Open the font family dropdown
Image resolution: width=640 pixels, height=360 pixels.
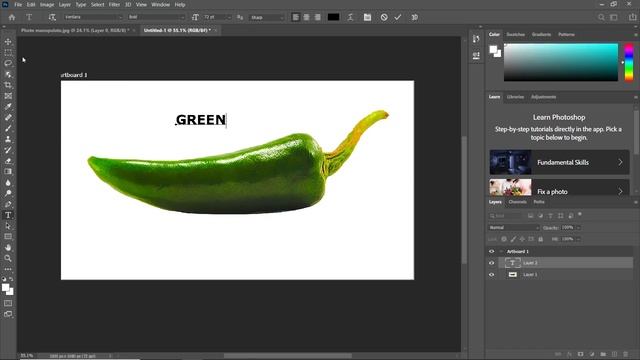93,17
